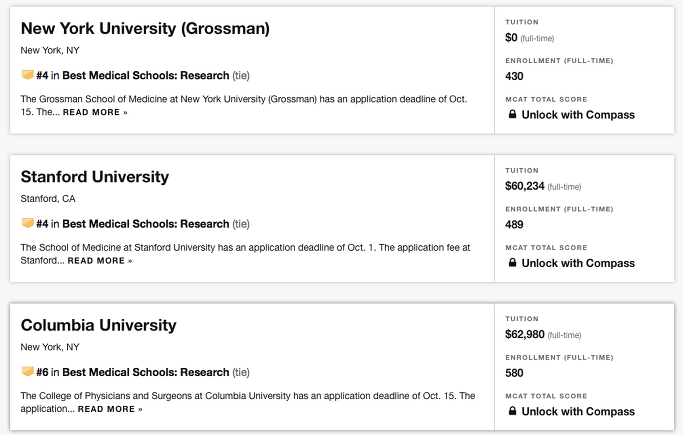683x435 pixels.
Task: Open Best Medical Schools: Research link for Stanford
Action: [x=145, y=224]
